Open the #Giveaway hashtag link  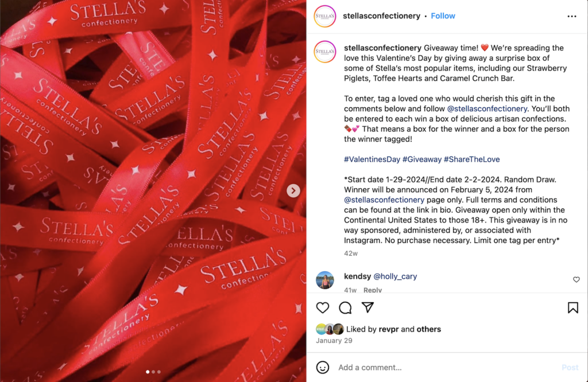[422, 159]
